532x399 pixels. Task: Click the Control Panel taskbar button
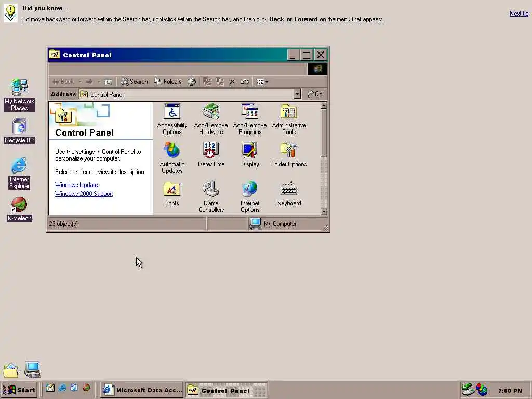click(227, 390)
